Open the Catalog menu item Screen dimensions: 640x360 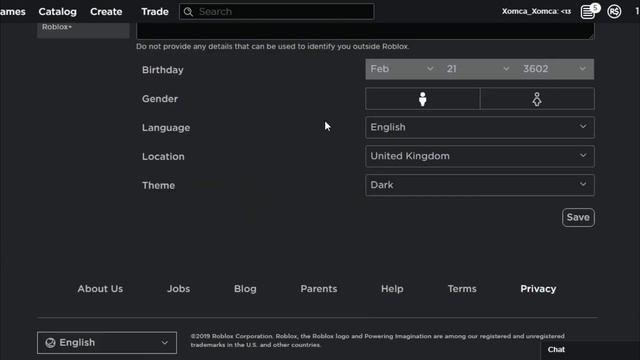pos(58,11)
